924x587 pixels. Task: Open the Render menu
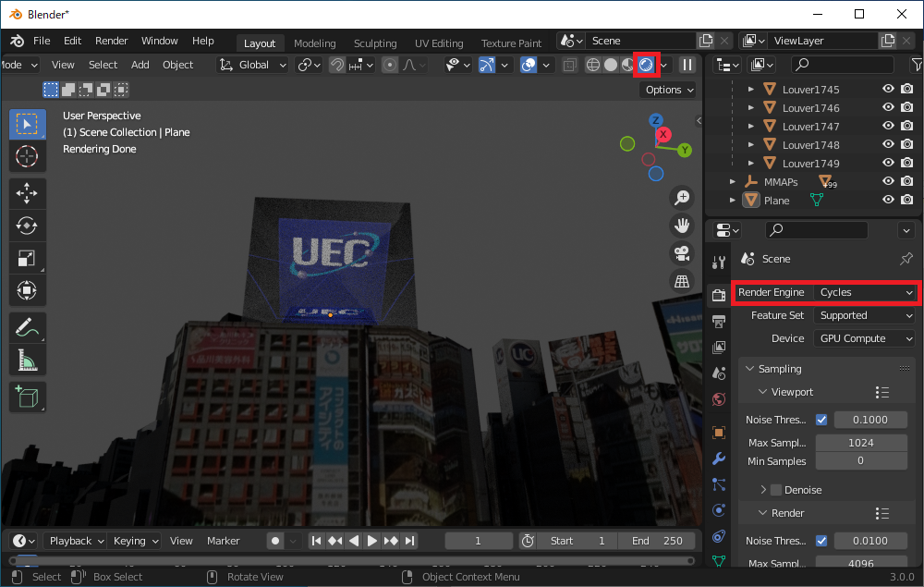pos(112,41)
